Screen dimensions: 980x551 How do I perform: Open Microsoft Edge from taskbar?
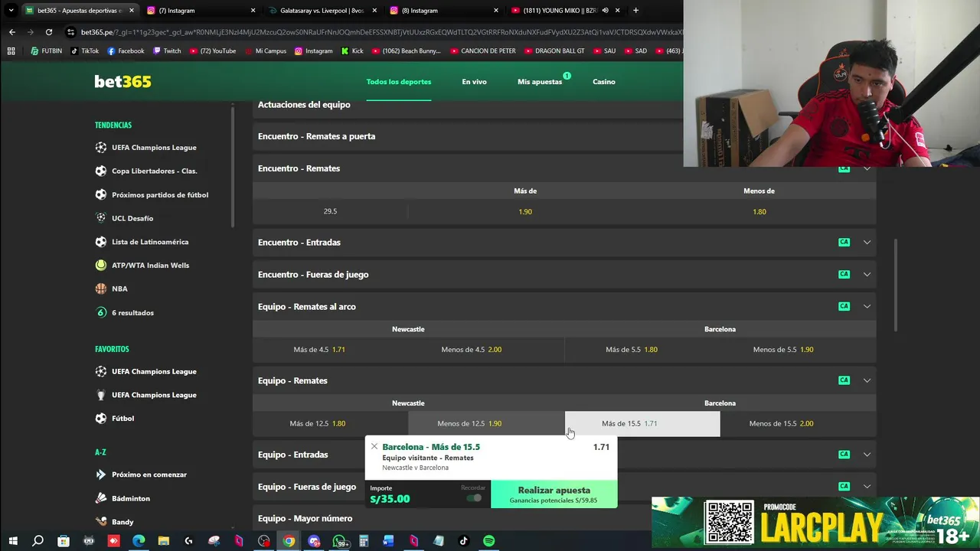(139, 541)
